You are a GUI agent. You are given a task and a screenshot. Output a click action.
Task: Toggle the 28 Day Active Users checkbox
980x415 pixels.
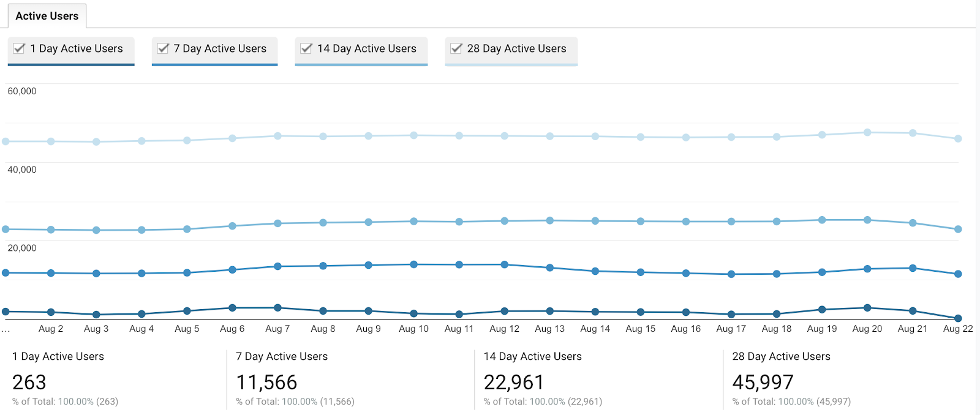[x=456, y=48]
